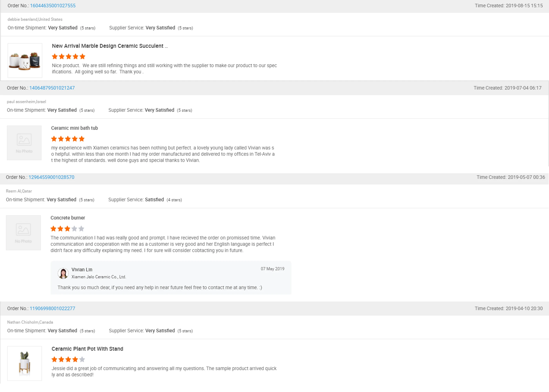The width and height of the screenshot is (549, 392).
Task: Click the Xiamen Jalo Ceramic Co., Ltd. company name
Action: pos(99,277)
